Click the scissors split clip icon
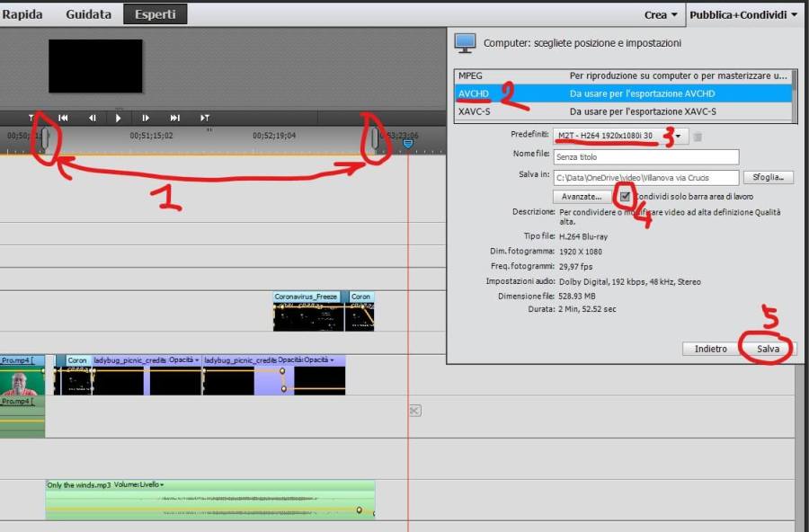Screen dimensions: 809x532 click(x=414, y=411)
